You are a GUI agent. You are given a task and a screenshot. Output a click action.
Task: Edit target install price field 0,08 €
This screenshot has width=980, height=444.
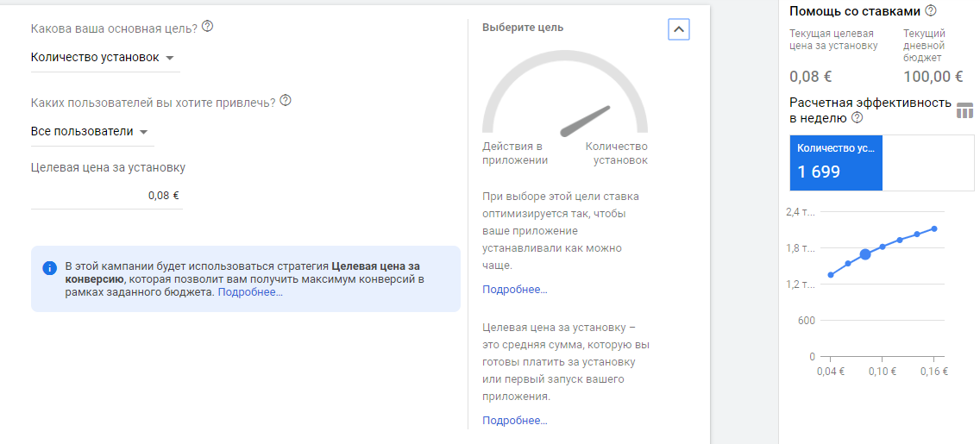pyautogui.click(x=106, y=196)
